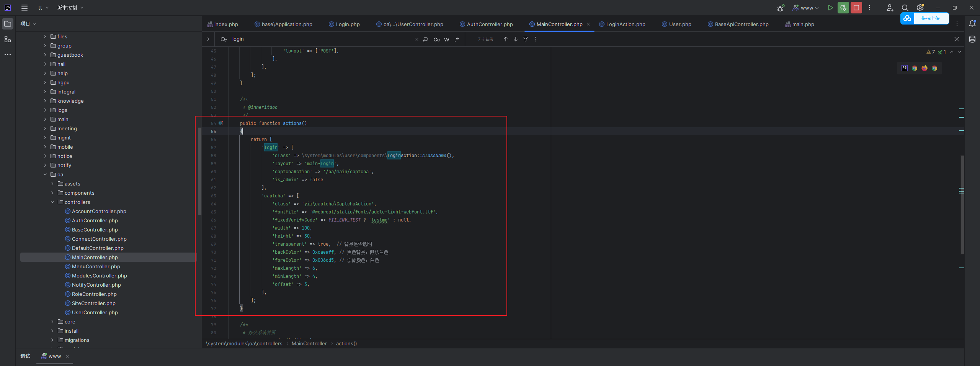This screenshot has width=980, height=366.
Task: Open Code With Me user icon
Action: click(890, 8)
